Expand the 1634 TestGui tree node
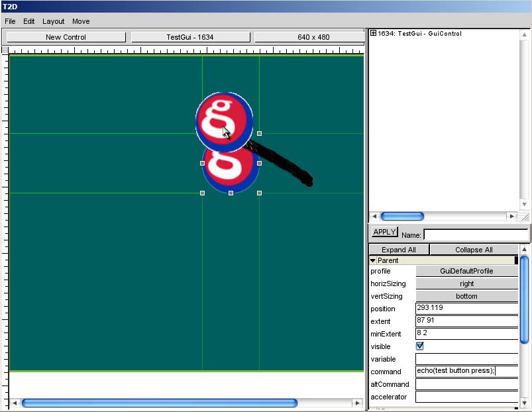Image resolution: width=532 pixels, height=412 pixels. (373, 33)
